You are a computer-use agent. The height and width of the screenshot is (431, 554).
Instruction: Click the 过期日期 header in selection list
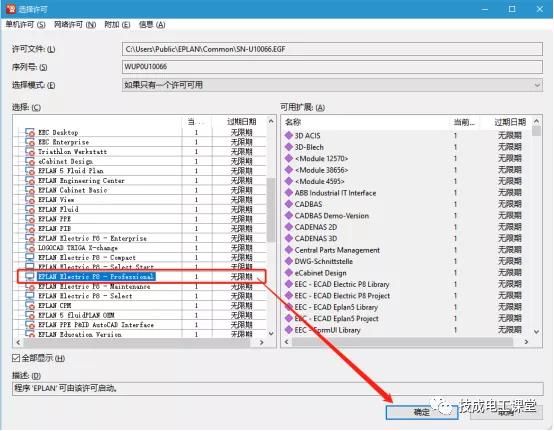click(241, 122)
